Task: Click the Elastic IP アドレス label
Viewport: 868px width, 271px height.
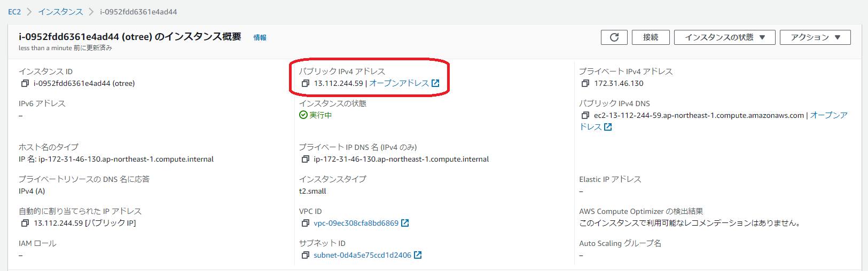Action: click(610, 179)
